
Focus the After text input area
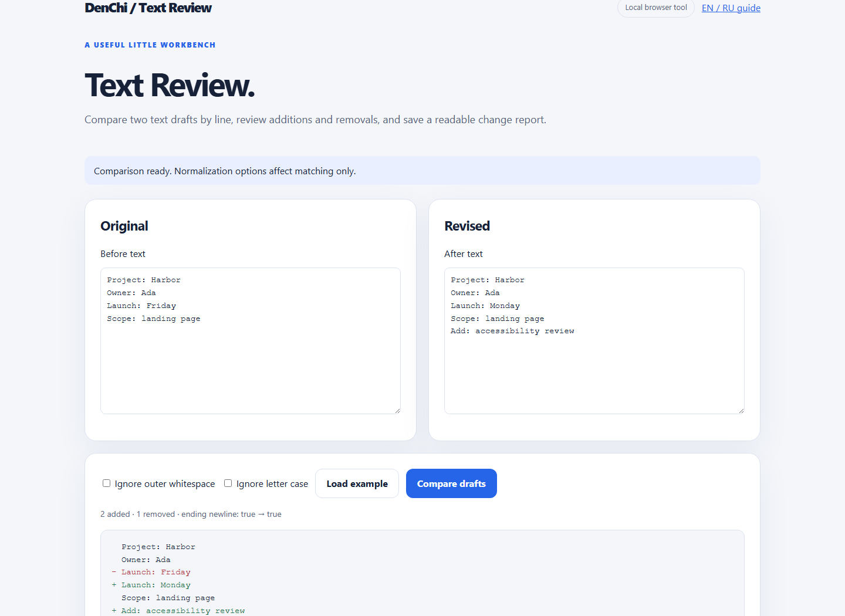coord(594,341)
